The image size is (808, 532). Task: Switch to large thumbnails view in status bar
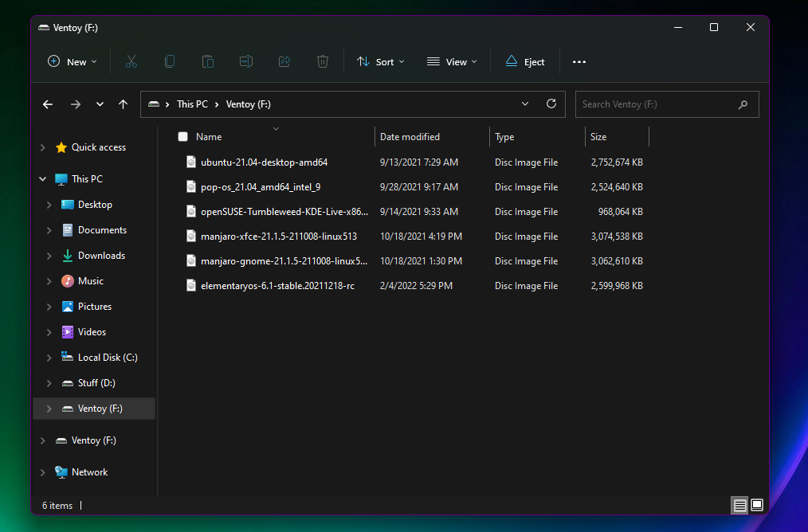[x=756, y=505]
